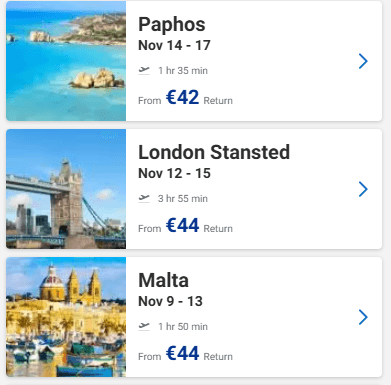Click the 1 hr 50 min flight duration
391x385 pixels.
(x=183, y=327)
